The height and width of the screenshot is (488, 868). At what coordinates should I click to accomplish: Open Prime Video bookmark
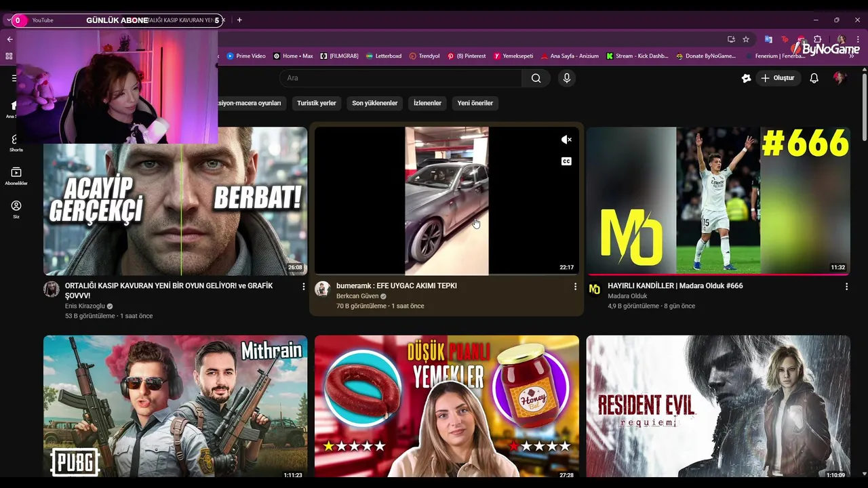coord(246,56)
